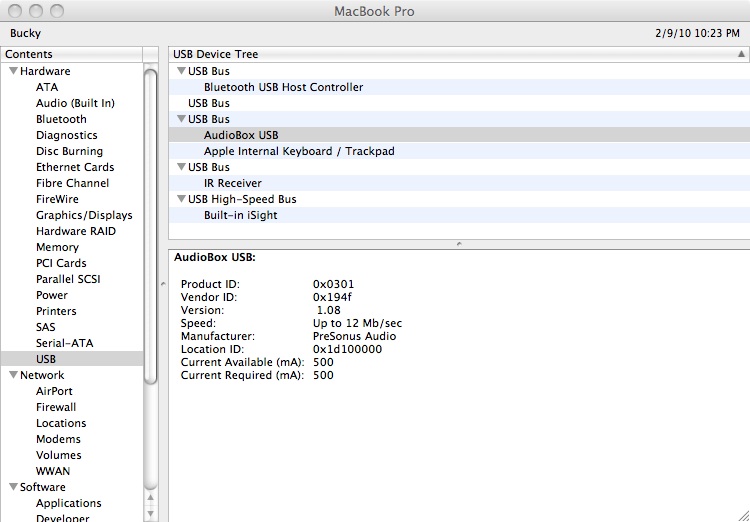Viewport: 750px width, 522px height.
Task: Click the Speed value Up to 12 Mb/sec
Action: coord(357,323)
